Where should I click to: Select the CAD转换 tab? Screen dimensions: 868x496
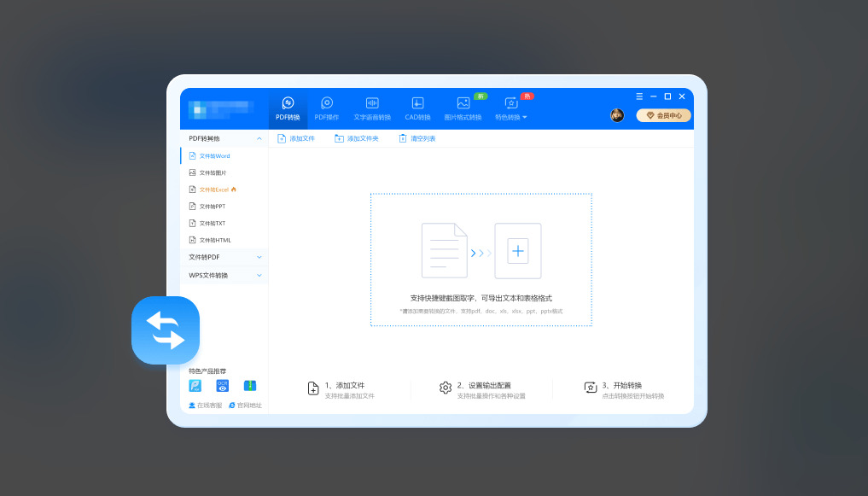pyautogui.click(x=417, y=108)
